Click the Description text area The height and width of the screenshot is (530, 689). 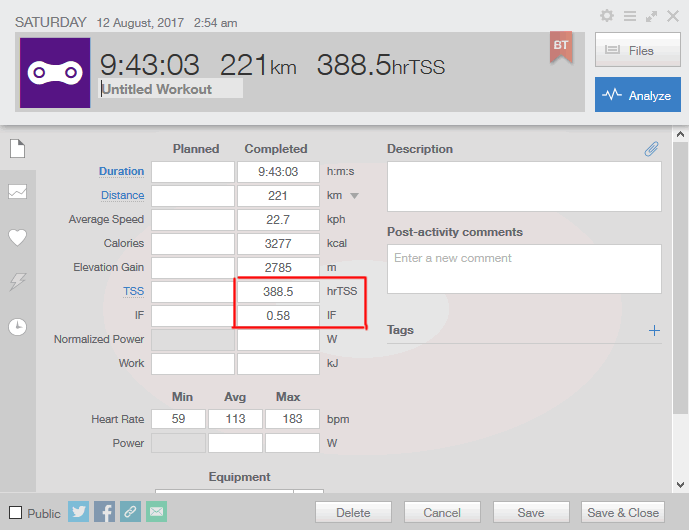[524, 186]
